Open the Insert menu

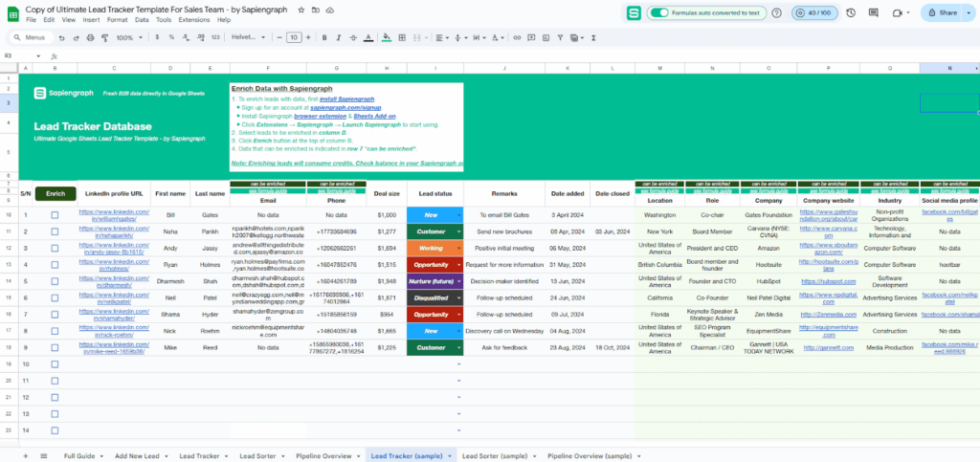coord(91,20)
